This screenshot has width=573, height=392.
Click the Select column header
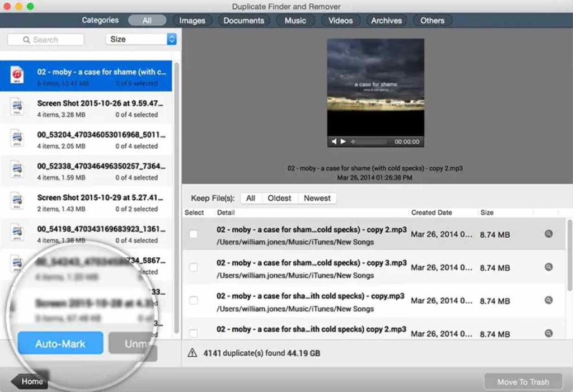pos(194,212)
